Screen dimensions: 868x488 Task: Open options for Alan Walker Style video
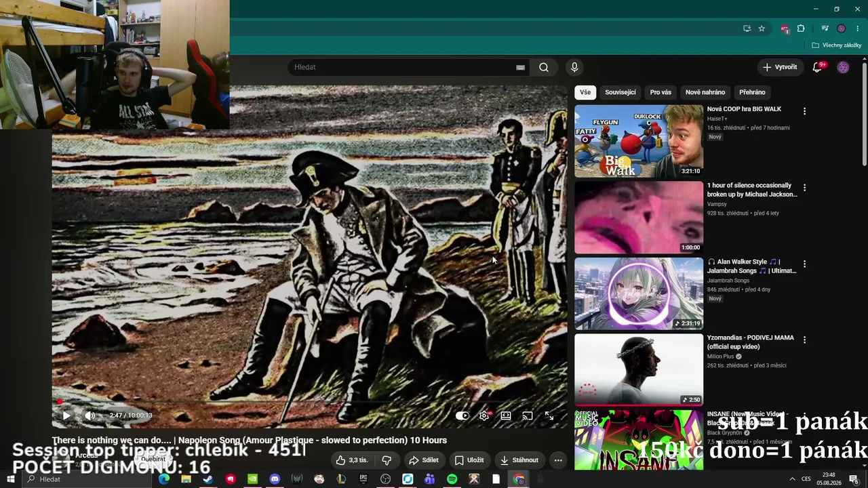pos(804,264)
